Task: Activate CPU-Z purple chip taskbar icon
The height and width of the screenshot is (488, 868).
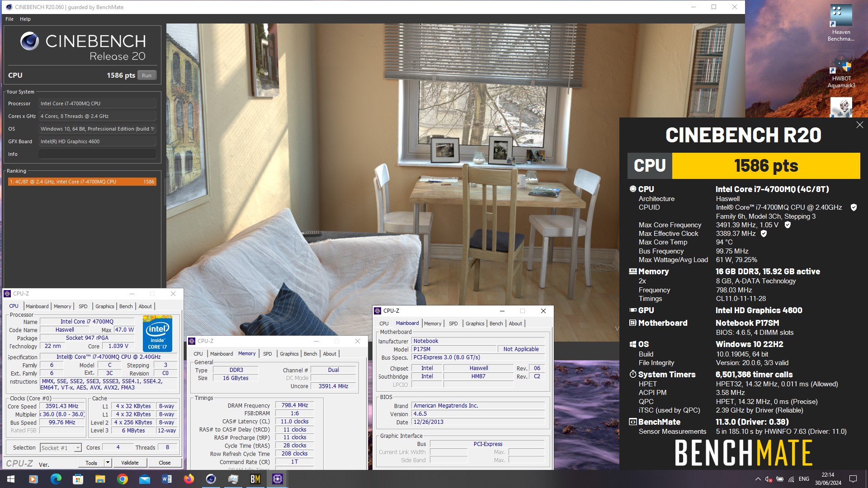Action: point(278,479)
